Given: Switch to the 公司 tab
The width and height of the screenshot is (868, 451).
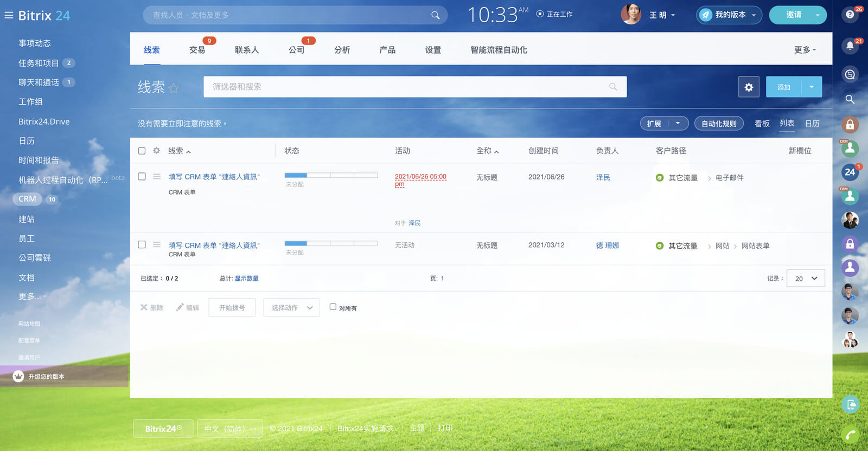Looking at the screenshot, I should pos(297,50).
